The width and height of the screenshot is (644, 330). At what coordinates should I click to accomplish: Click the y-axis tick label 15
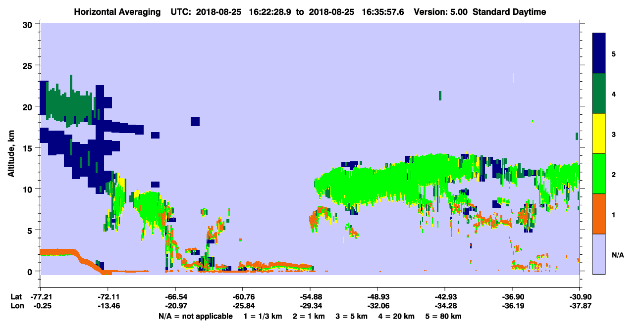[x=29, y=148]
